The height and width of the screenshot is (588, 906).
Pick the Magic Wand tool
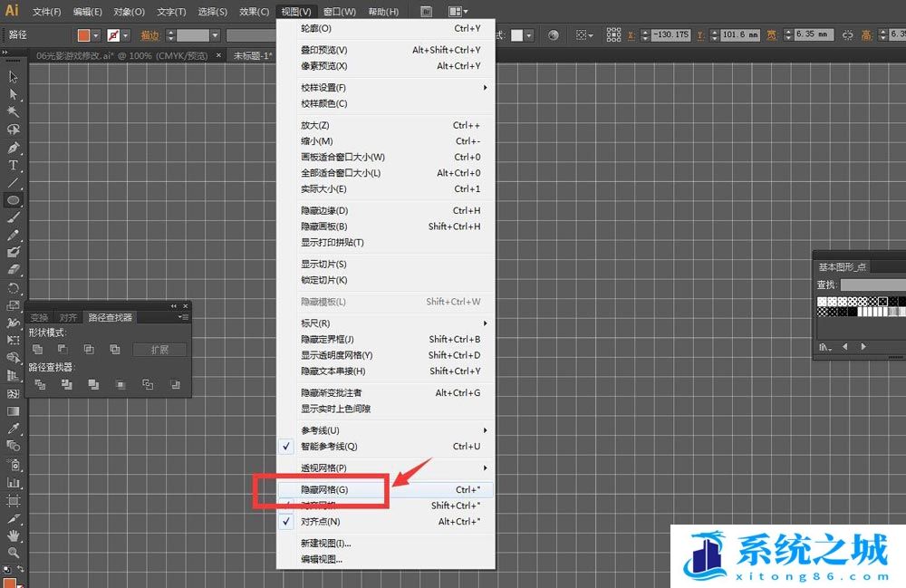(x=13, y=111)
